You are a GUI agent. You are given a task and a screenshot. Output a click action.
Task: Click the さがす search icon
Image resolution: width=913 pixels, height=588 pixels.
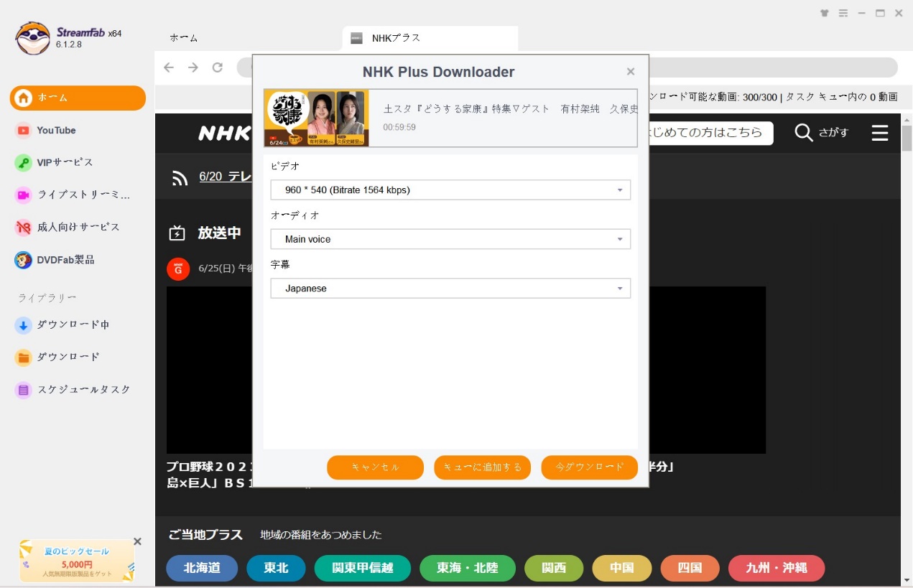point(804,132)
